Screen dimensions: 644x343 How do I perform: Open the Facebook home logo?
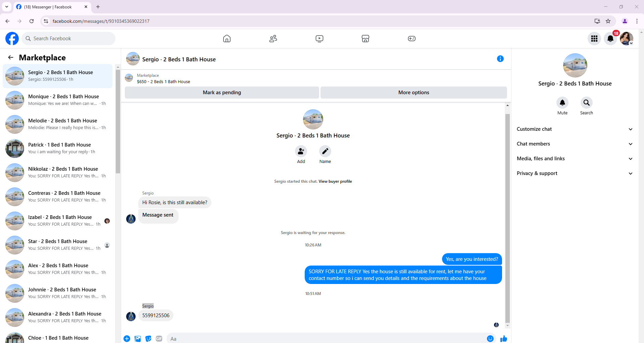click(12, 39)
